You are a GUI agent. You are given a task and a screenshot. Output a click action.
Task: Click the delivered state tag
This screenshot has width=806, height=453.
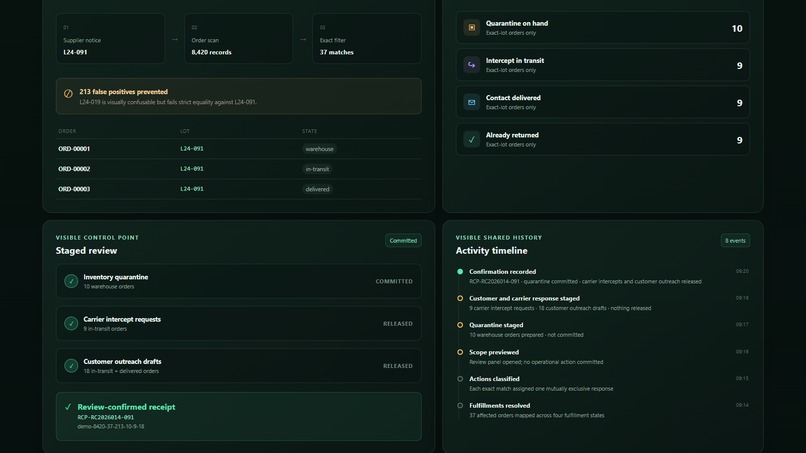317,189
